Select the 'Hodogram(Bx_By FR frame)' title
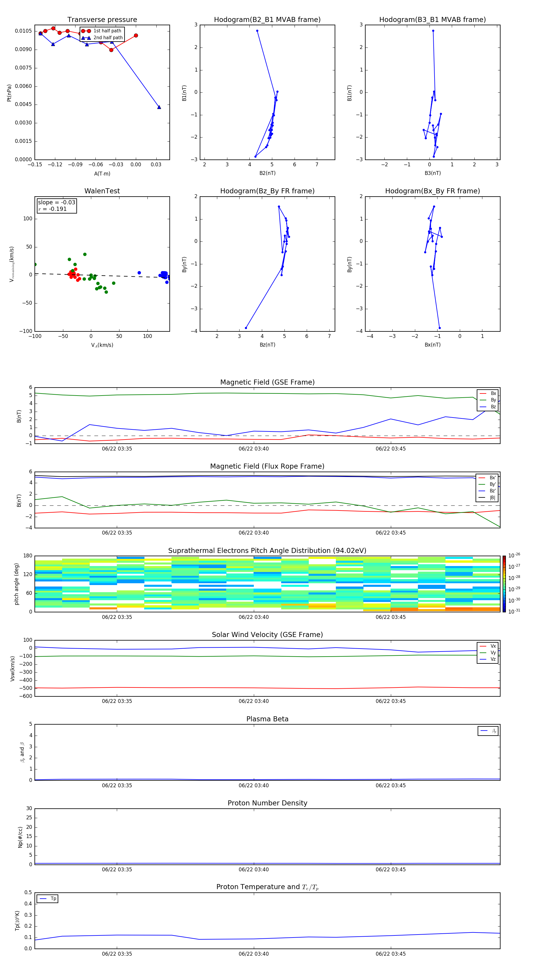The image size is (535, 980). pyautogui.click(x=432, y=191)
